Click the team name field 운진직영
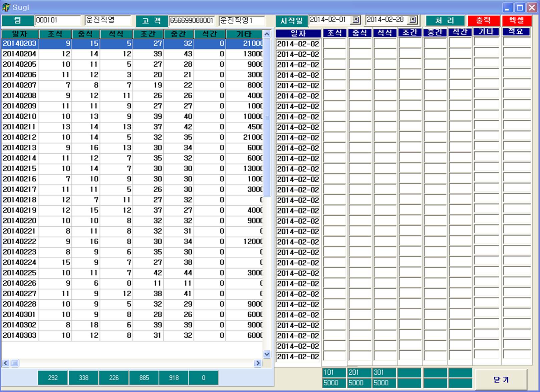The image size is (540, 392). pyautogui.click(x=108, y=20)
